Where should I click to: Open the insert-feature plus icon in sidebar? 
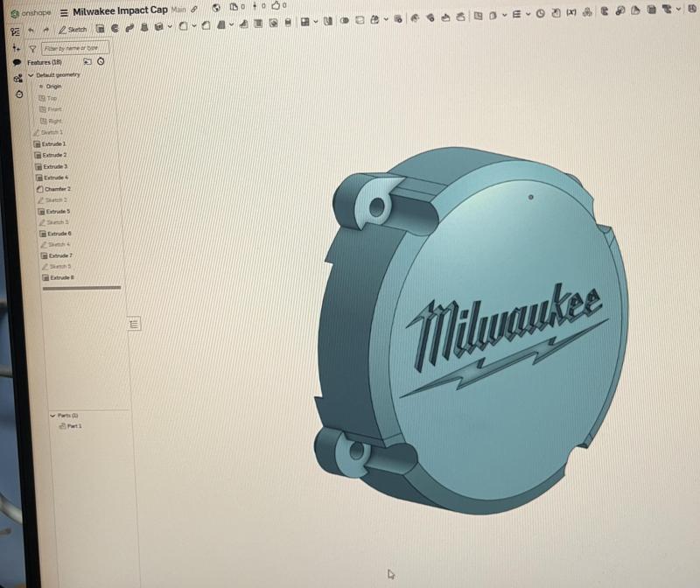tap(16, 48)
